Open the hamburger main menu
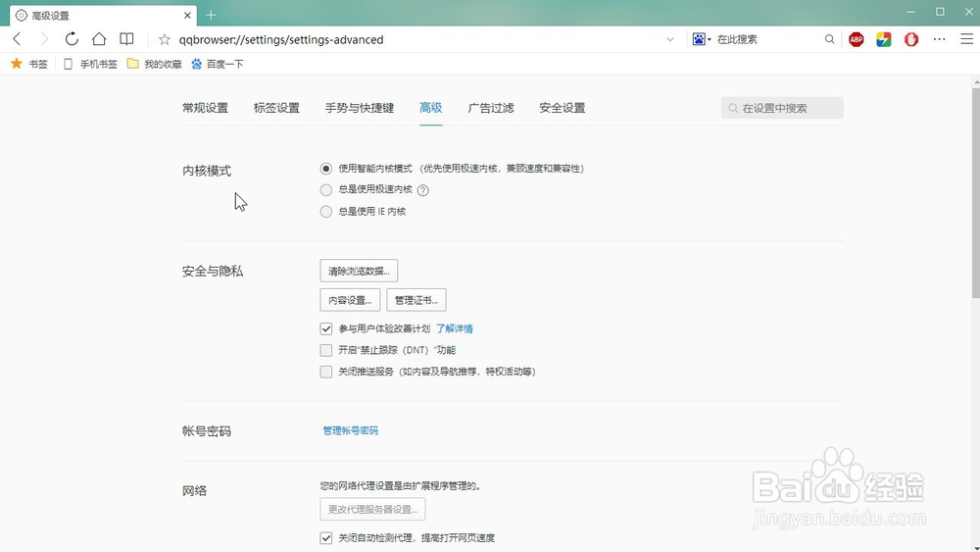Screen dimensions: 980x552 click(x=966, y=39)
